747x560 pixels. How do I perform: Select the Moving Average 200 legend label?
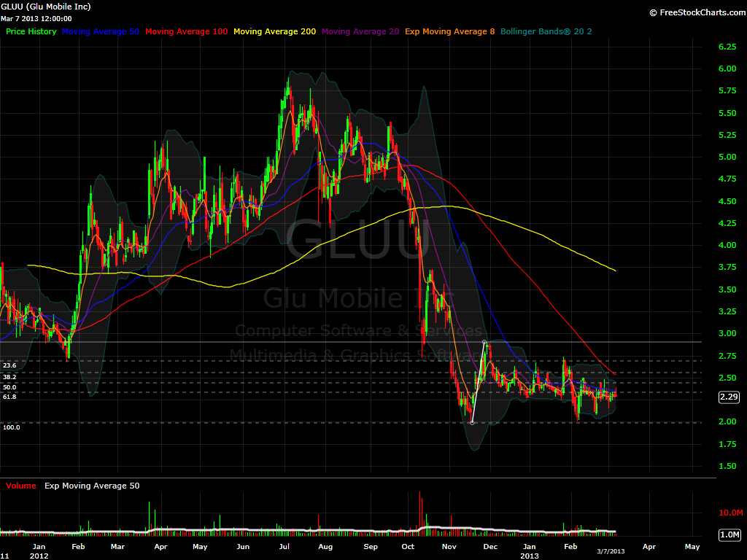(275, 31)
